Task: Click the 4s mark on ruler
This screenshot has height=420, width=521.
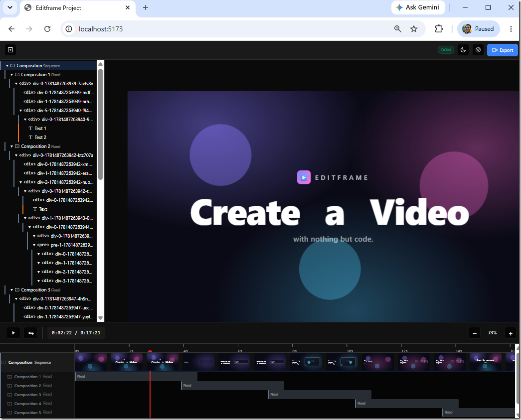Action: (185, 351)
